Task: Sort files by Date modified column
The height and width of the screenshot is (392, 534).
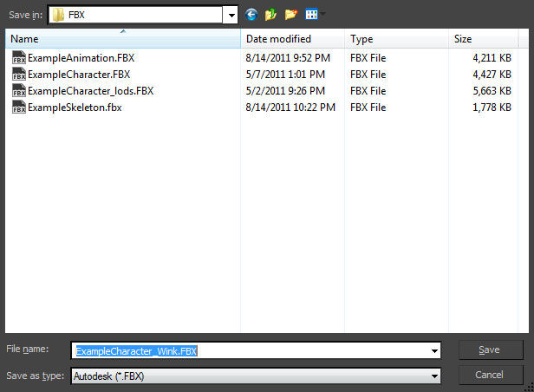Action: pos(292,39)
